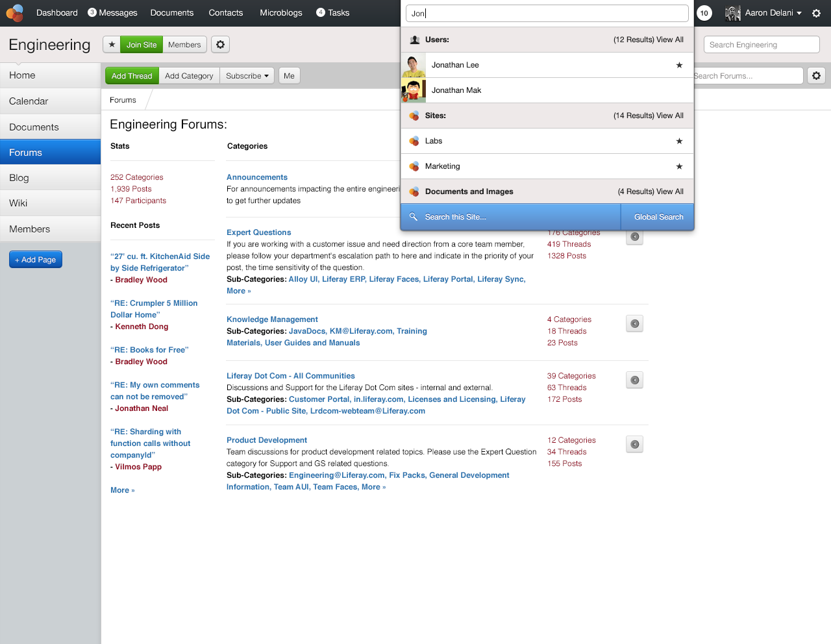Image resolution: width=831 pixels, height=644 pixels.
Task: Open the Dashboard menu item
Action: 57,13
